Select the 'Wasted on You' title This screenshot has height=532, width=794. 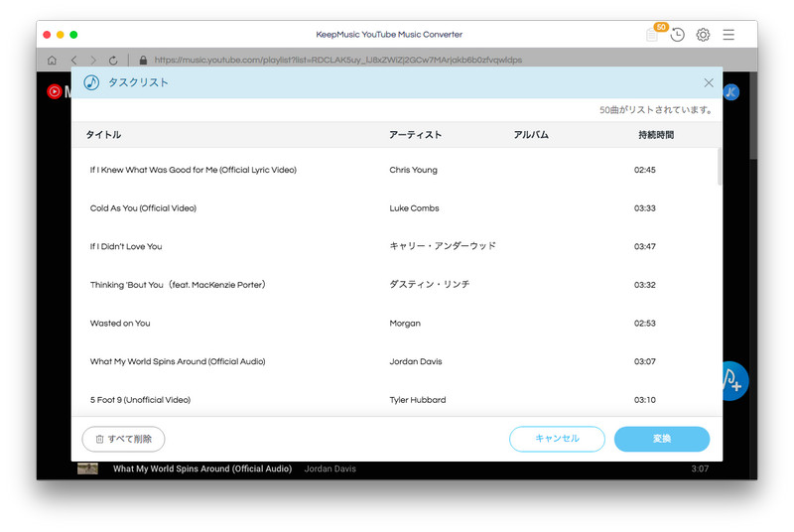tap(120, 324)
